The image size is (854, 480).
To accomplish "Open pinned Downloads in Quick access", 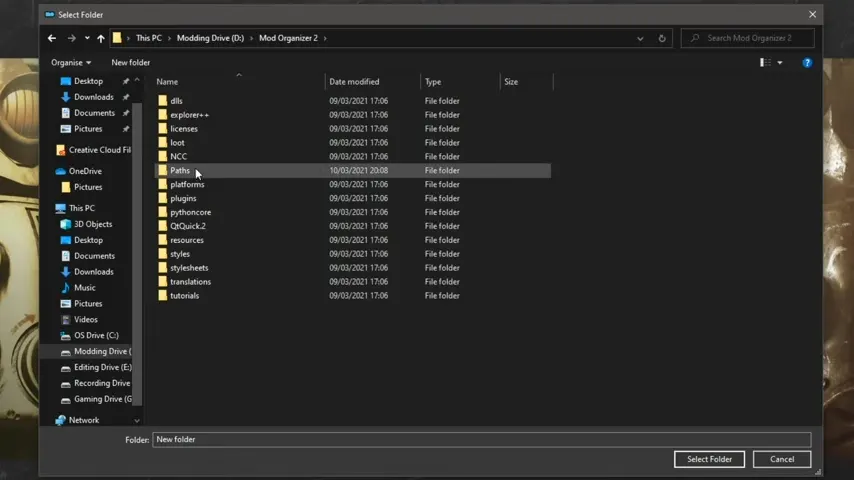I will [x=93, y=97].
